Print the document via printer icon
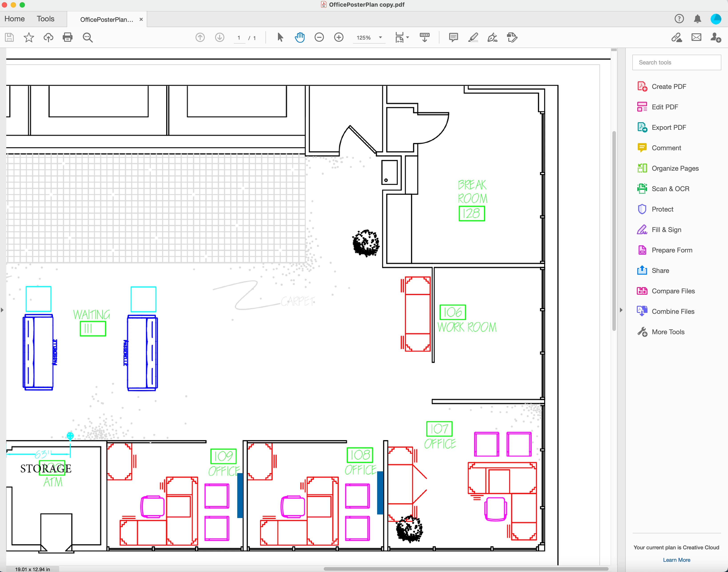 [x=67, y=38]
